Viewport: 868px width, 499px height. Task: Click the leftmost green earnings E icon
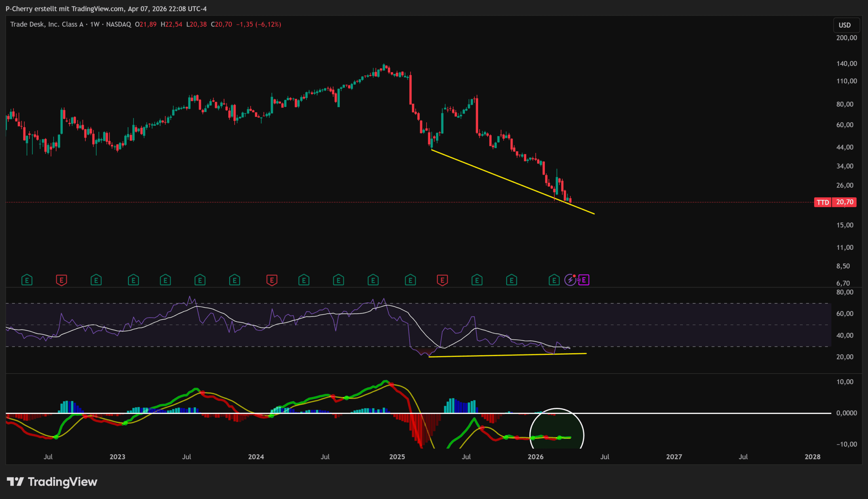coord(27,280)
